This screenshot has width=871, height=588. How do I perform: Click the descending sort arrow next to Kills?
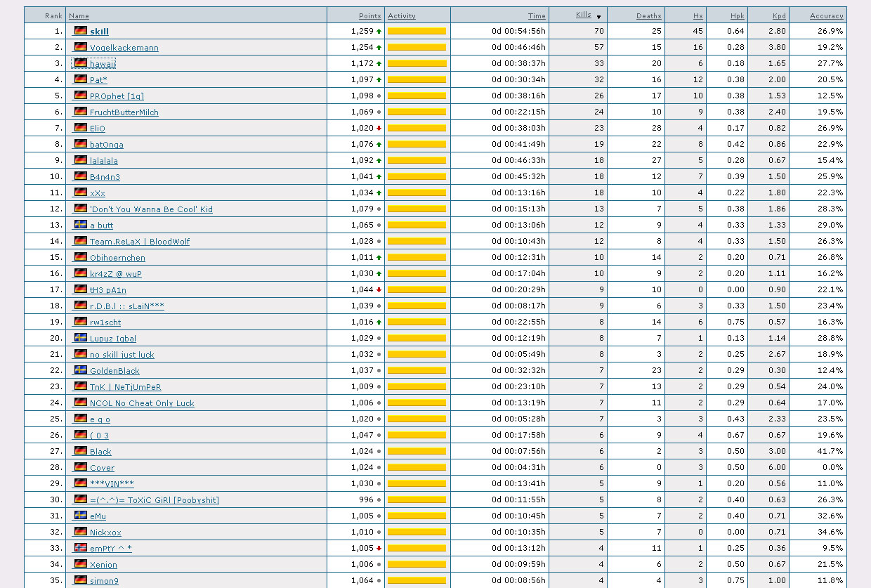tap(598, 16)
